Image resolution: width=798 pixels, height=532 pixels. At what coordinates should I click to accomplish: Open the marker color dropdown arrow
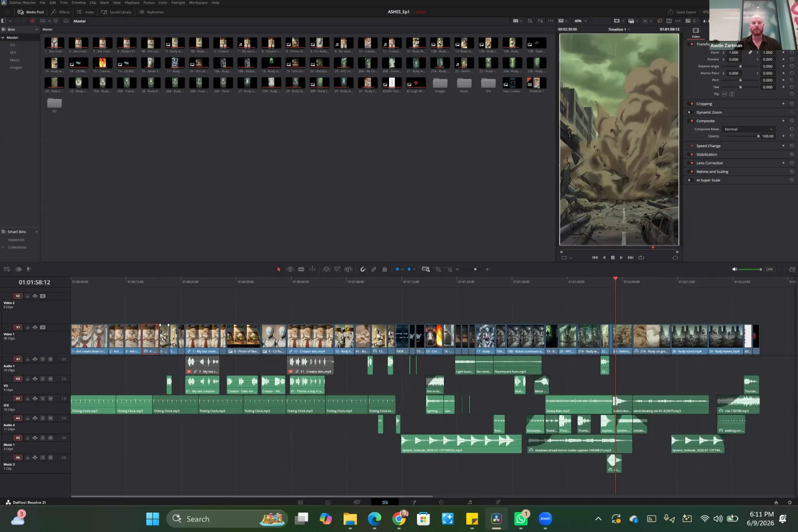point(414,269)
